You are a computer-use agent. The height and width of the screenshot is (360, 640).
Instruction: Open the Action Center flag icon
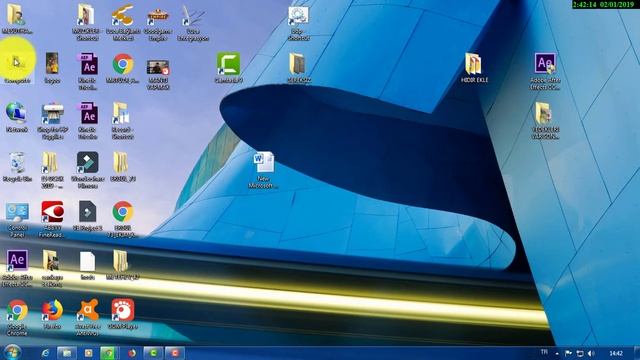[568, 353]
